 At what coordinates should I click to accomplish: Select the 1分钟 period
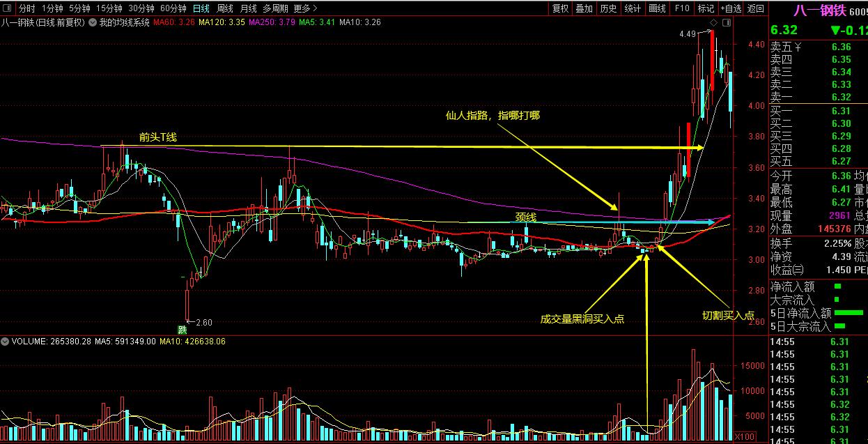tap(52, 8)
